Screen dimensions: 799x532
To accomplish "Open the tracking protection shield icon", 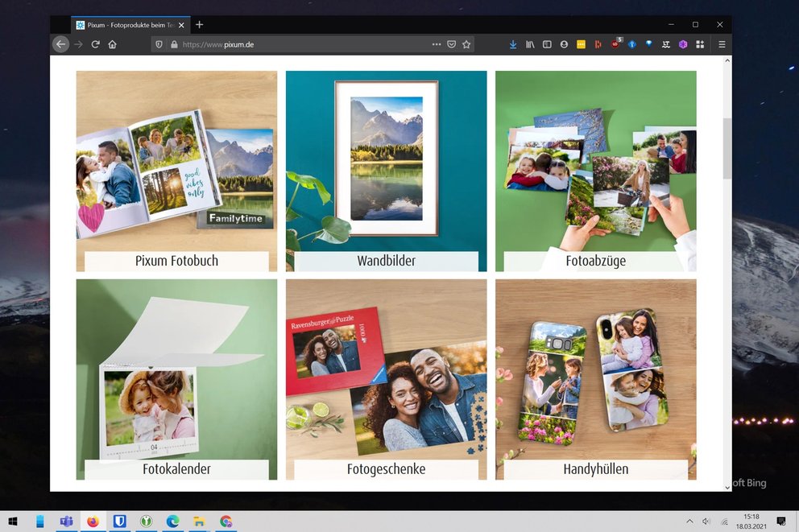I will 159,44.
